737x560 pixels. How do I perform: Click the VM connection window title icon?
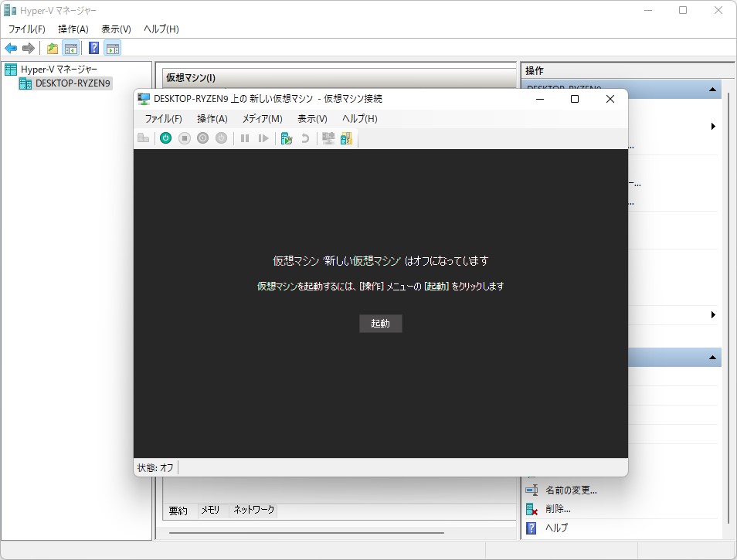point(144,99)
